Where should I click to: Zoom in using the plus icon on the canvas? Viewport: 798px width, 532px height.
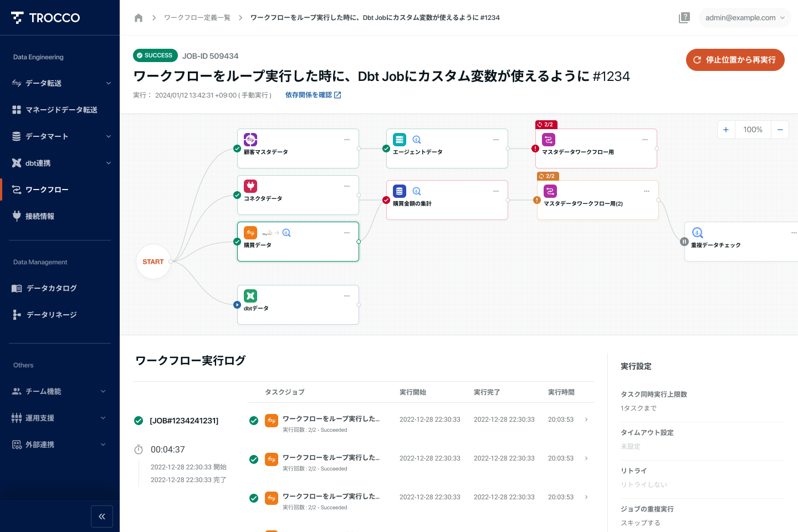pyautogui.click(x=726, y=129)
